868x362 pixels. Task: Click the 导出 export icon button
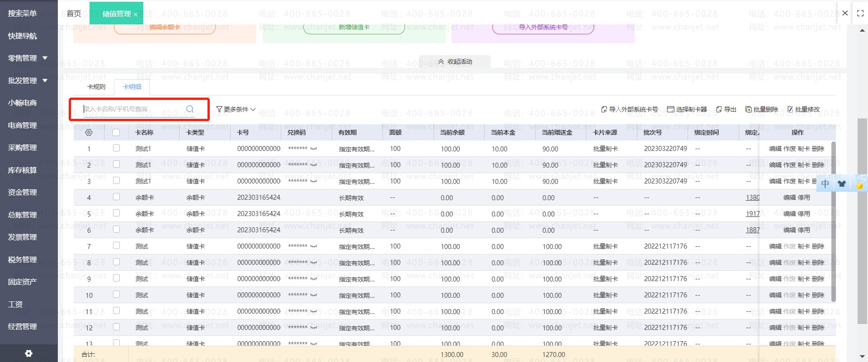click(x=719, y=109)
